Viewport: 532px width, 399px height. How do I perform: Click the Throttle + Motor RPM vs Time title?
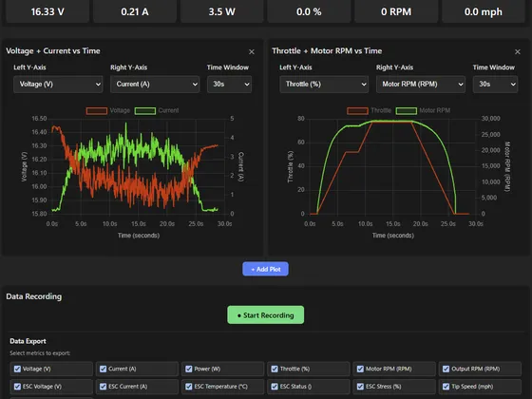[x=327, y=51]
